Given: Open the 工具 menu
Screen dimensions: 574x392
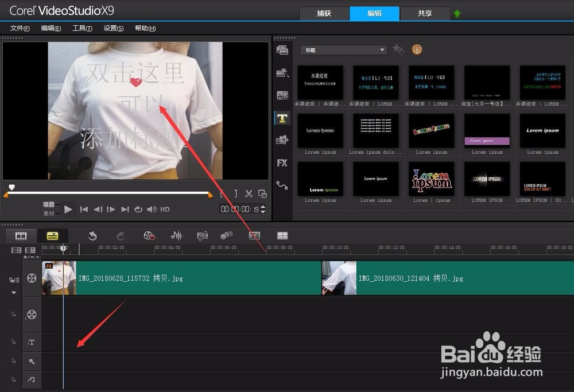Looking at the screenshot, I should [x=82, y=28].
